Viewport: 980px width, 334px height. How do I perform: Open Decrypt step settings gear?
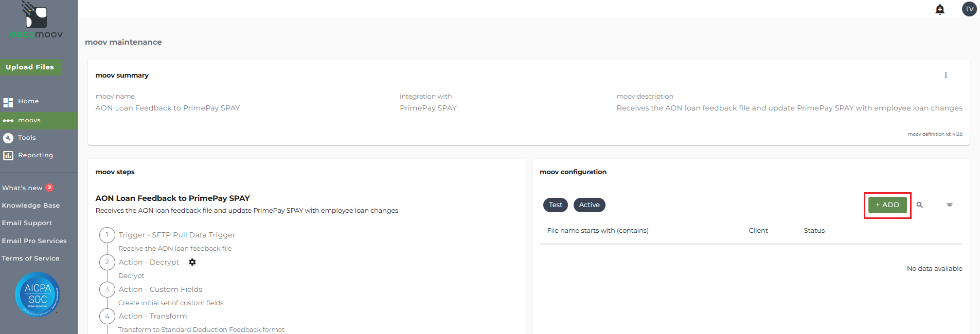[192, 262]
